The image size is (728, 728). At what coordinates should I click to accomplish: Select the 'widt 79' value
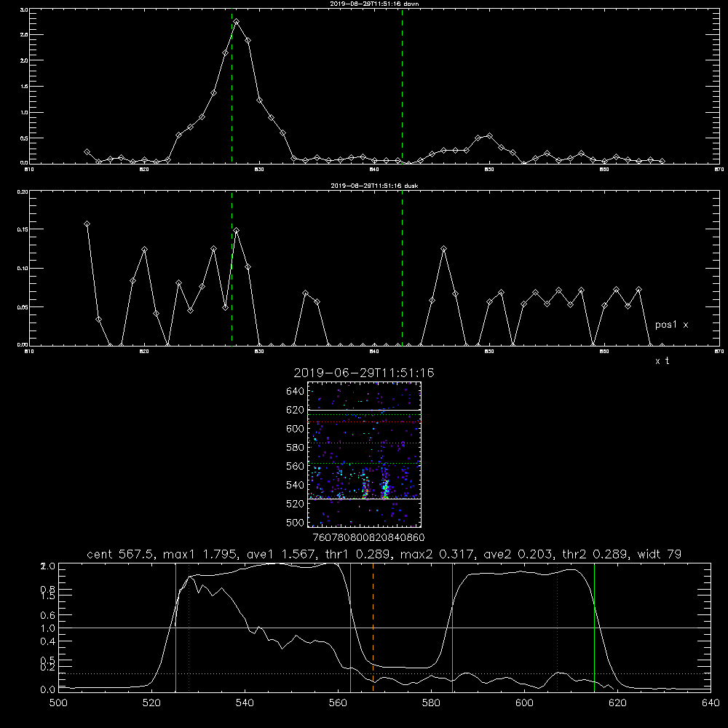660,554
